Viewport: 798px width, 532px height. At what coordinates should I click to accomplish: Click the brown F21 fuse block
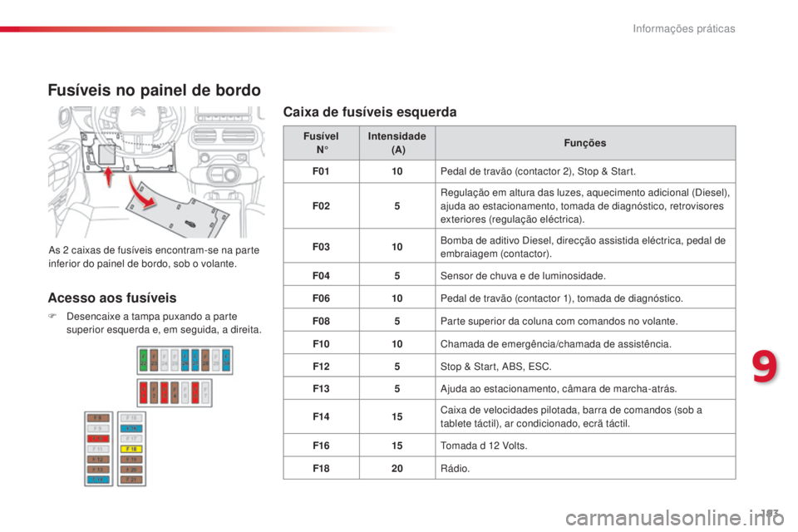[131, 480]
